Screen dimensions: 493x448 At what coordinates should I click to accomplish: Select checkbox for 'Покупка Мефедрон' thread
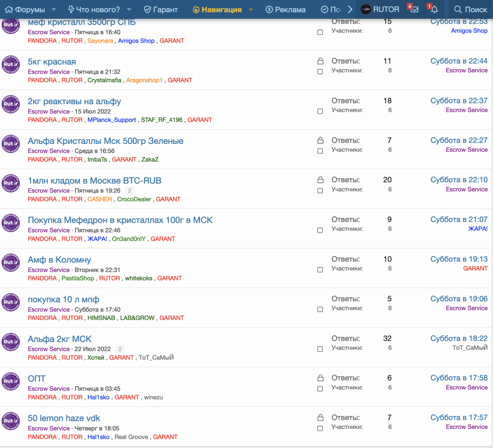tap(320, 230)
